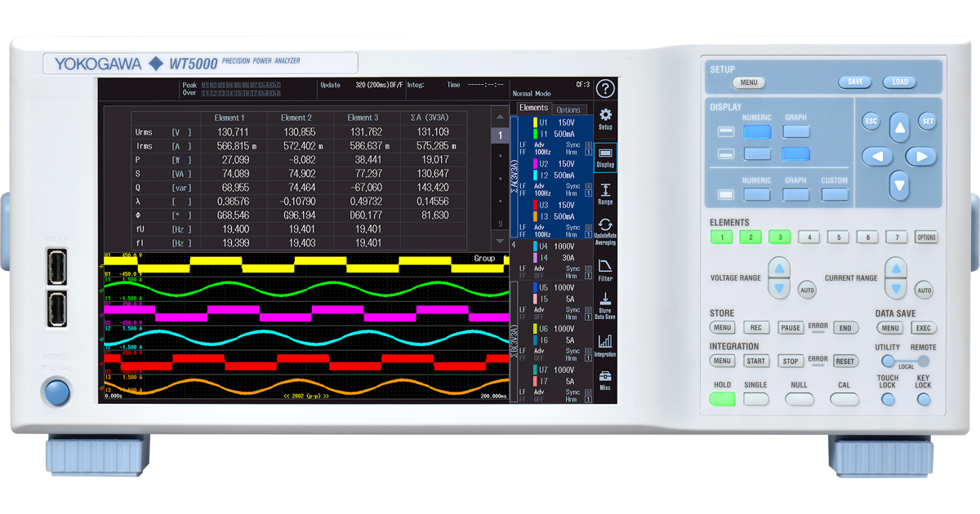980x514 pixels.
Task: Tap the Integration bar-chart icon
Action: point(605,345)
